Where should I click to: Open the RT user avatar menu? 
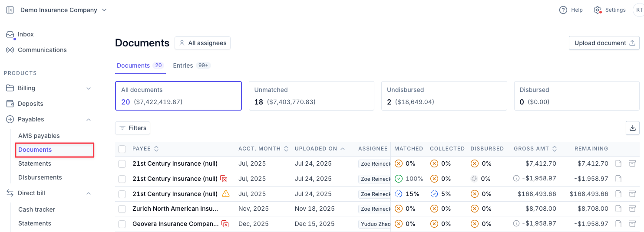point(639,10)
